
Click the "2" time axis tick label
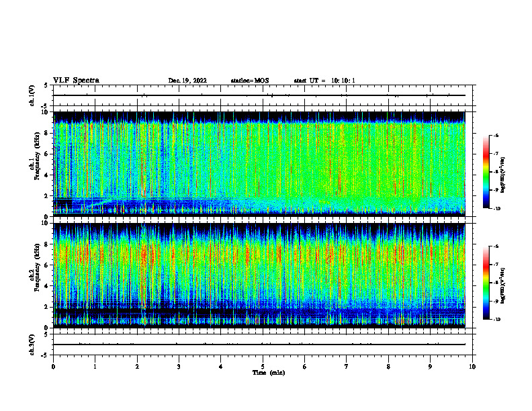point(137,367)
